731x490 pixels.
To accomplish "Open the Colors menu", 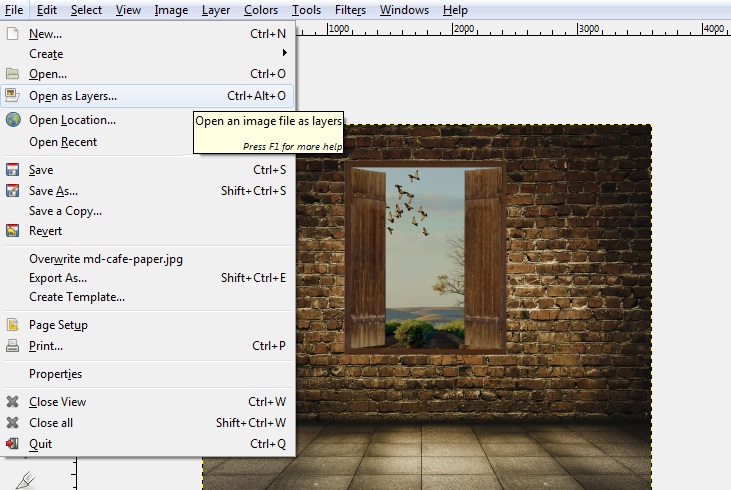I will click(261, 10).
